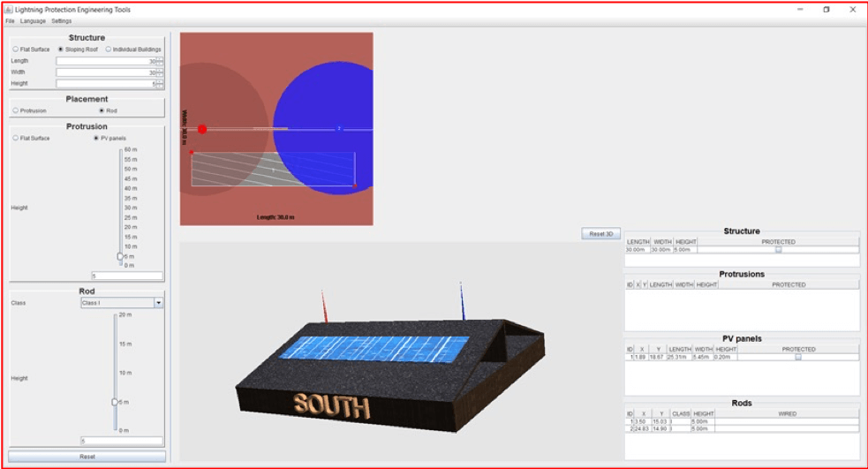The height and width of the screenshot is (469, 868).
Task: Minimize the Lightning Protection Engineering Tools window
Action: 800,10
